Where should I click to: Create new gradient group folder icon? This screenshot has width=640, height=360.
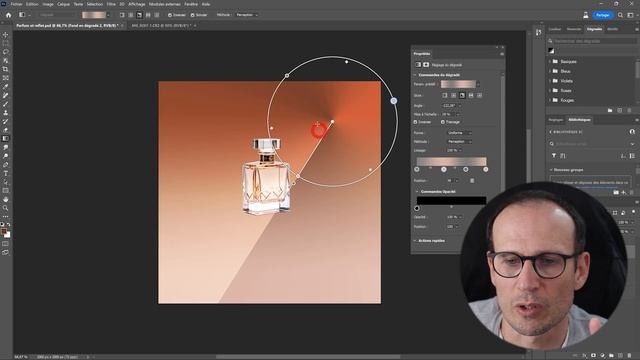pos(610,111)
